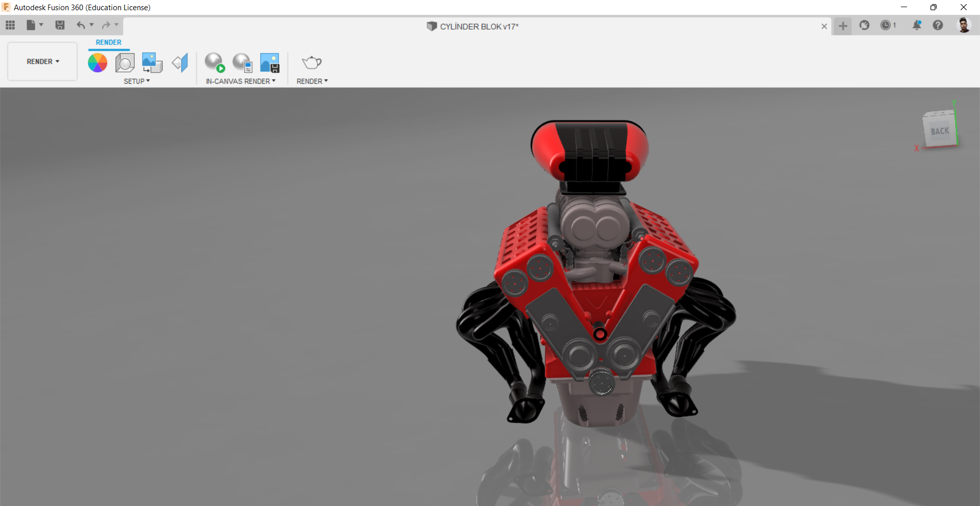Open the RENDER workspace dropdown
This screenshot has width=980, height=506.
pos(42,61)
